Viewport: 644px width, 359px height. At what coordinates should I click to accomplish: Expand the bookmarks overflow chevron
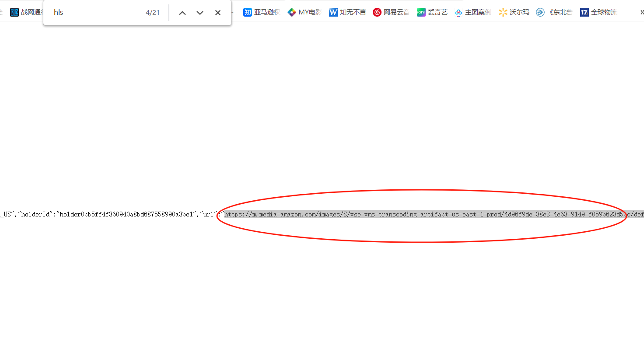point(641,12)
